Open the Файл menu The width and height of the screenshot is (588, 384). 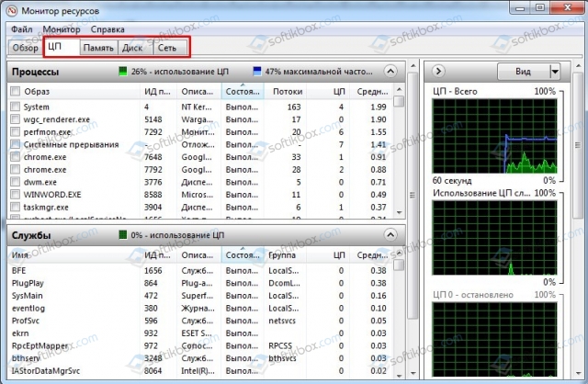click(x=22, y=29)
